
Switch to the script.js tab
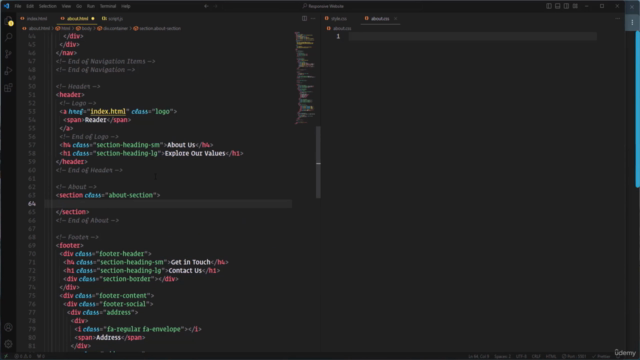[113, 18]
